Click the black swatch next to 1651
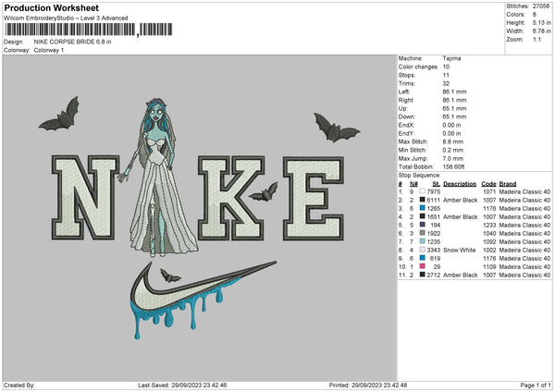 (423, 216)
